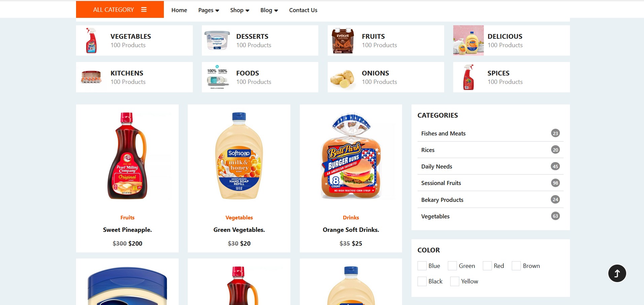Click the scroll-to-top arrow button

point(617,273)
